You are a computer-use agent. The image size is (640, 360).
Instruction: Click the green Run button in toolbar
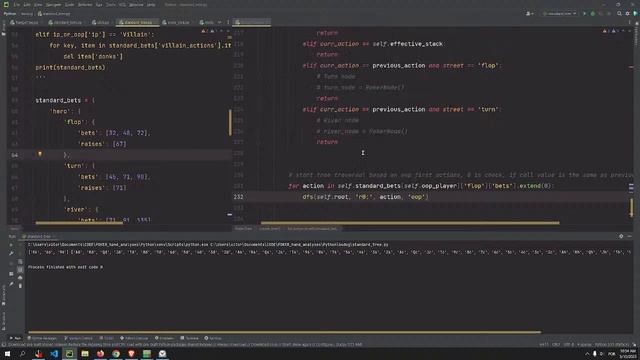point(584,13)
